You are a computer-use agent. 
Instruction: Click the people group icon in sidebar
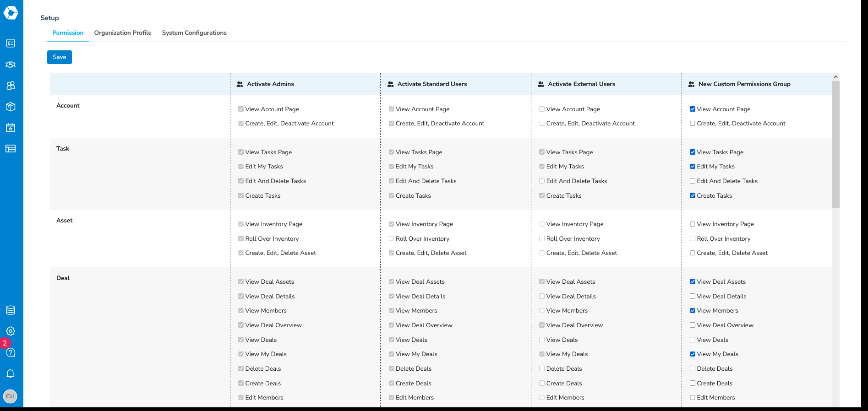click(11, 86)
